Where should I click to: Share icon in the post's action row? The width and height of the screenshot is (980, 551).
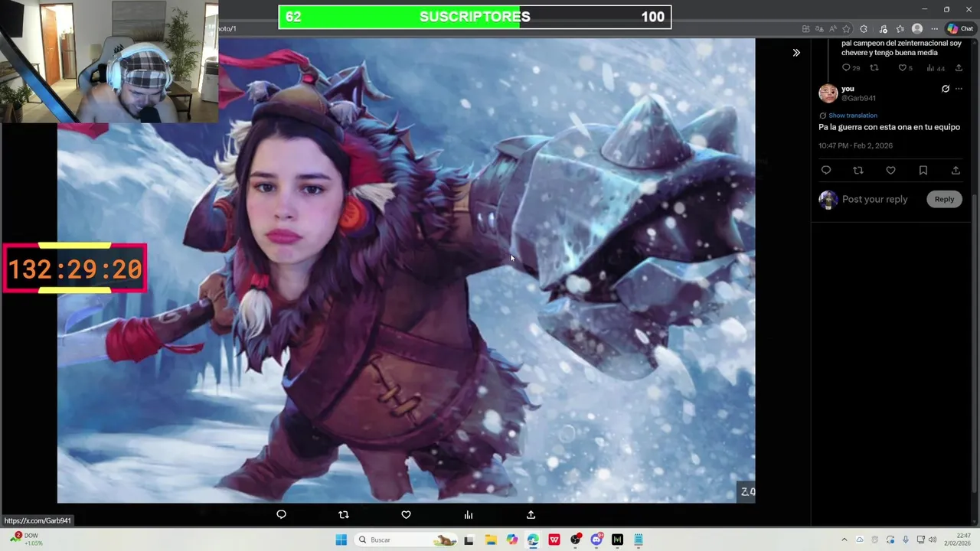[x=955, y=171]
